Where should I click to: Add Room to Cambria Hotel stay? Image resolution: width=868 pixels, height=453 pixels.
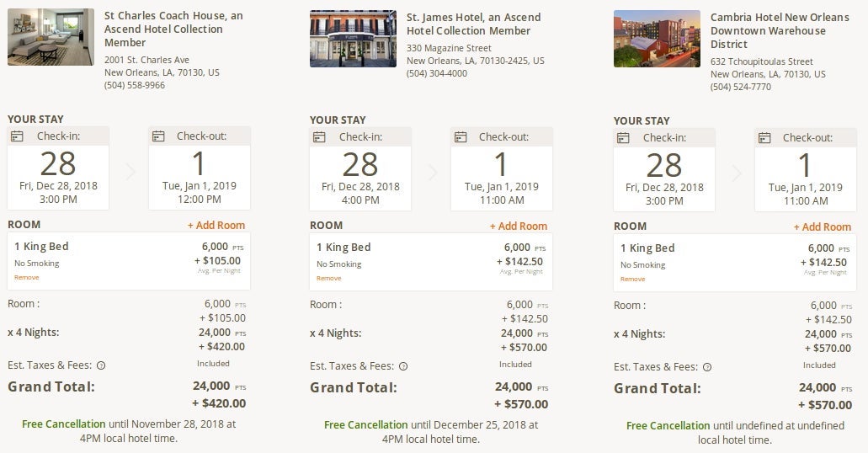tap(823, 227)
